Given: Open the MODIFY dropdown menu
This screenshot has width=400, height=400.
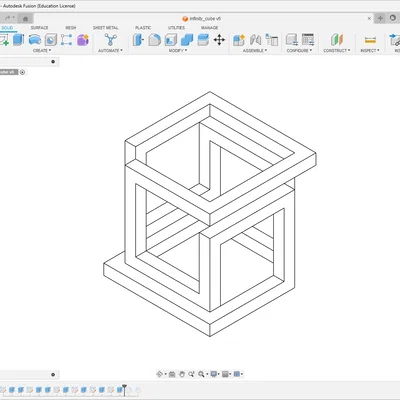Looking at the screenshot, I should coord(178,51).
